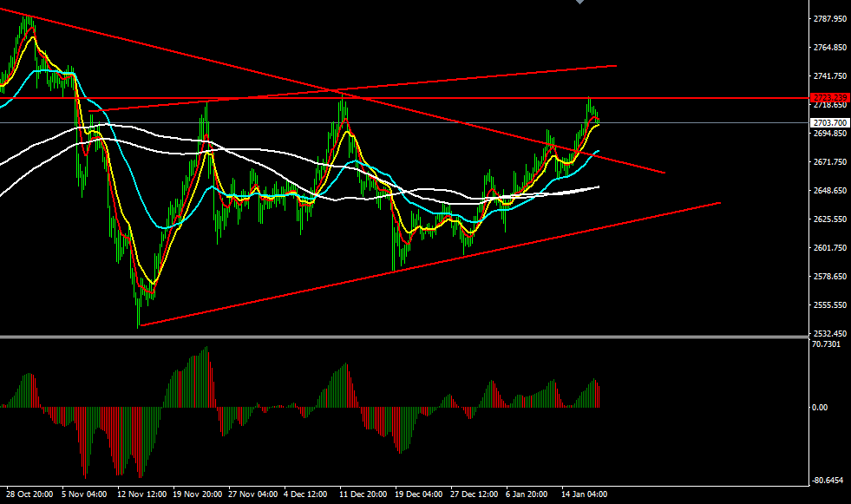Image resolution: width=851 pixels, height=504 pixels.
Task: Click time label 14 Jan 04:00
Action: point(584,494)
